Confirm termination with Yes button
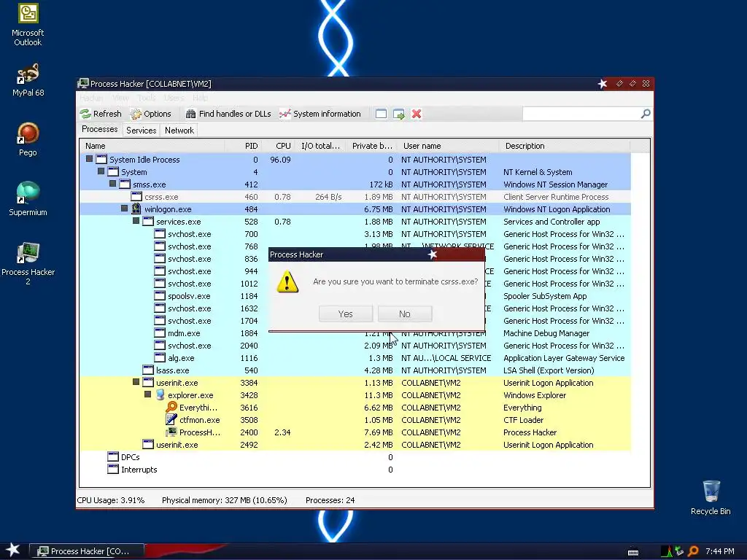The width and height of the screenshot is (747, 560). [x=345, y=314]
